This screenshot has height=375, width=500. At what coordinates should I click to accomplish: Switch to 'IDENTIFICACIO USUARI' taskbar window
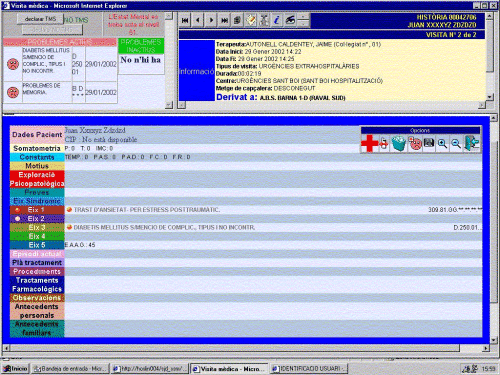coord(309,369)
